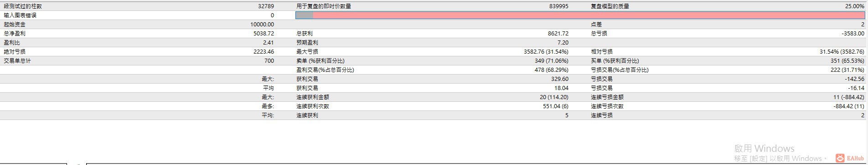Viewport: 868px width, 165px height.
Task: Click the 总获利 value 8621.72
Action: (x=558, y=34)
